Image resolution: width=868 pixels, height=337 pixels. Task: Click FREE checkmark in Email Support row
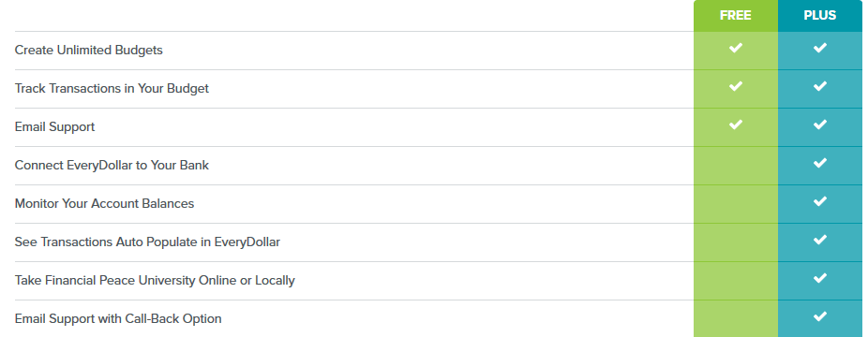point(735,125)
